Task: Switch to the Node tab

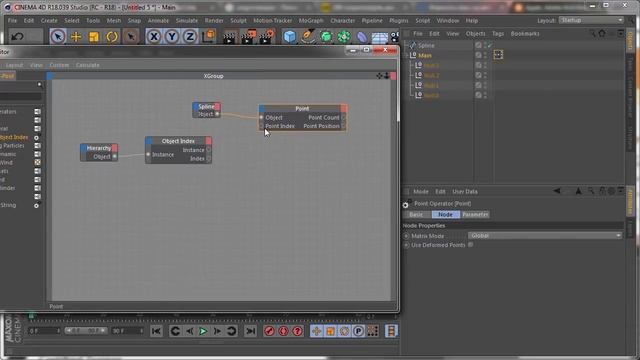Action: pyautogui.click(x=445, y=214)
